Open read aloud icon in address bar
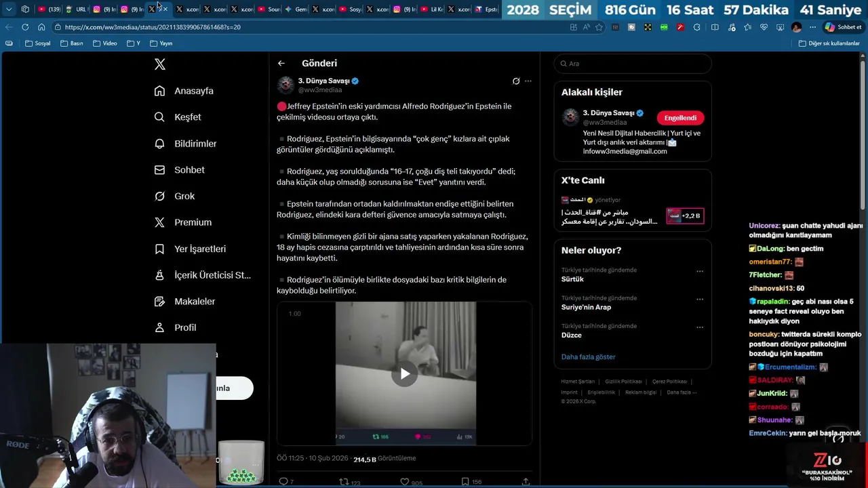This screenshot has height=488, width=868. pyautogui.click(x=586, y=27)
